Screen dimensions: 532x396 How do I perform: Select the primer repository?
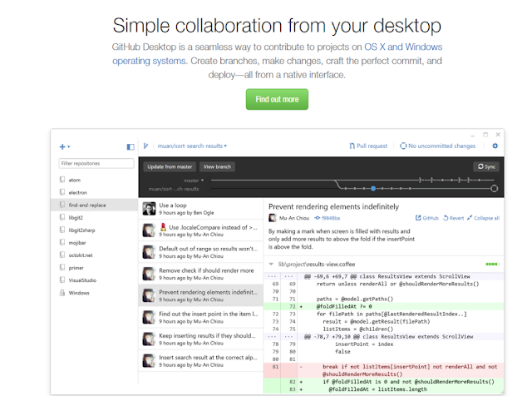pos(94,268)
